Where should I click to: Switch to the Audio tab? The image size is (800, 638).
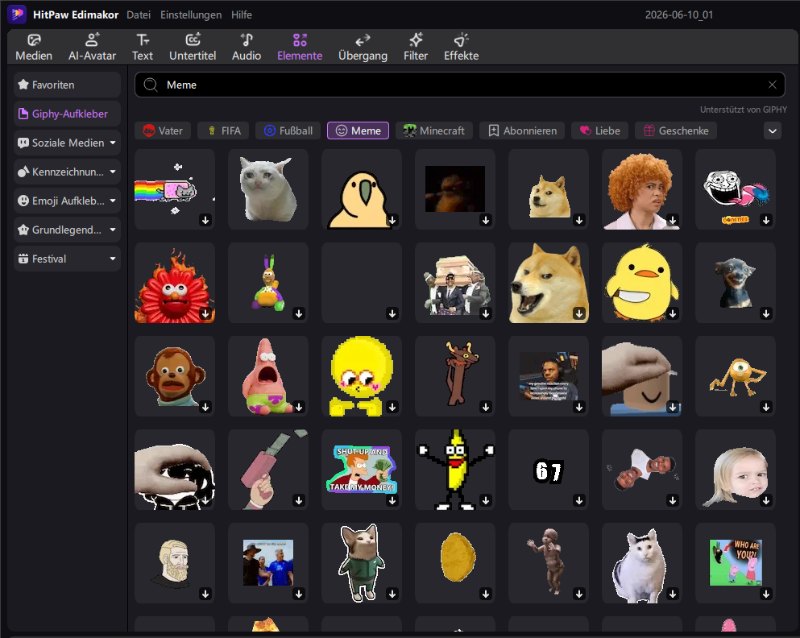point(246,47)
